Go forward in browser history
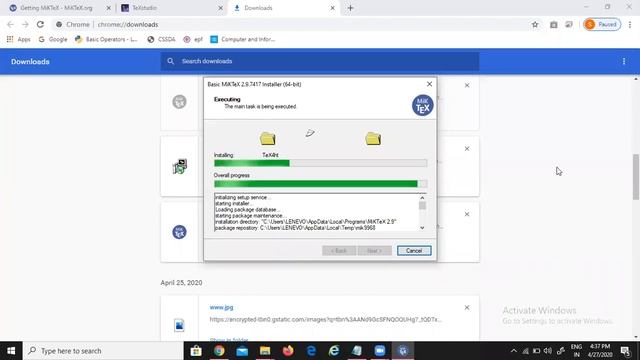Screen dimensions: 640x360 pyautogui.click(x=25, y=24)
